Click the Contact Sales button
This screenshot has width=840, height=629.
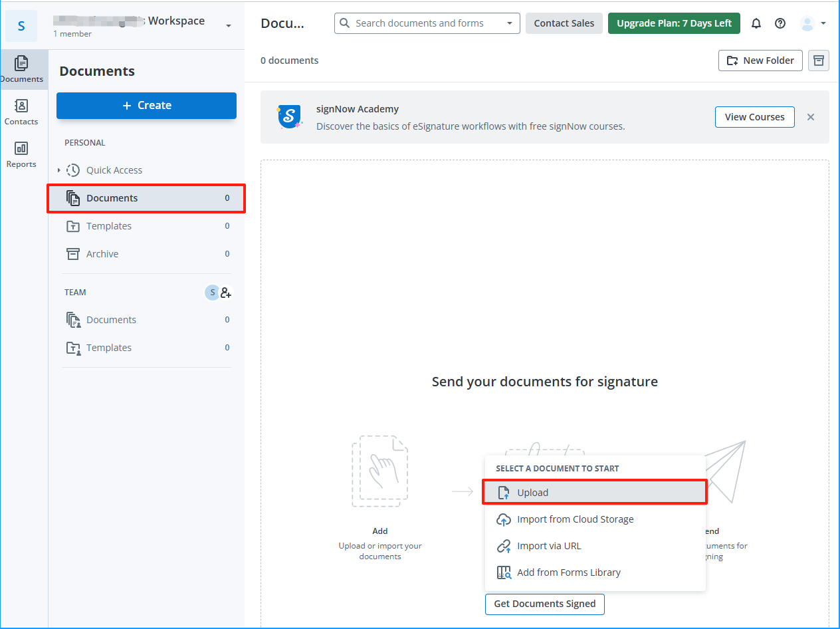click(x=564, y=23)
